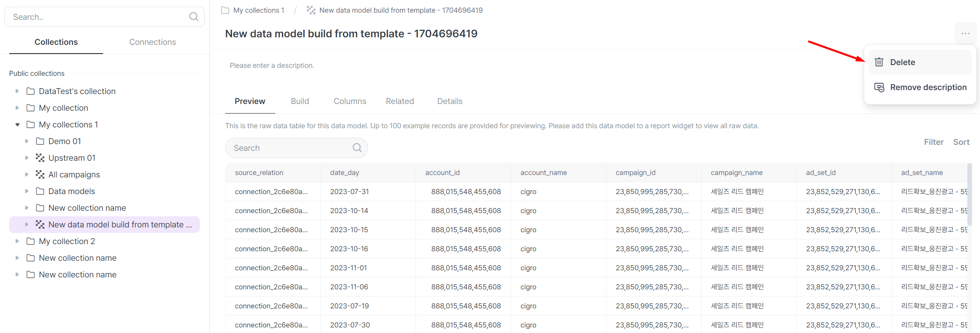Screen dimensions: 980x333
Task: Click the sidebar search magnifier icon
Action: click(x=194, y=17)
